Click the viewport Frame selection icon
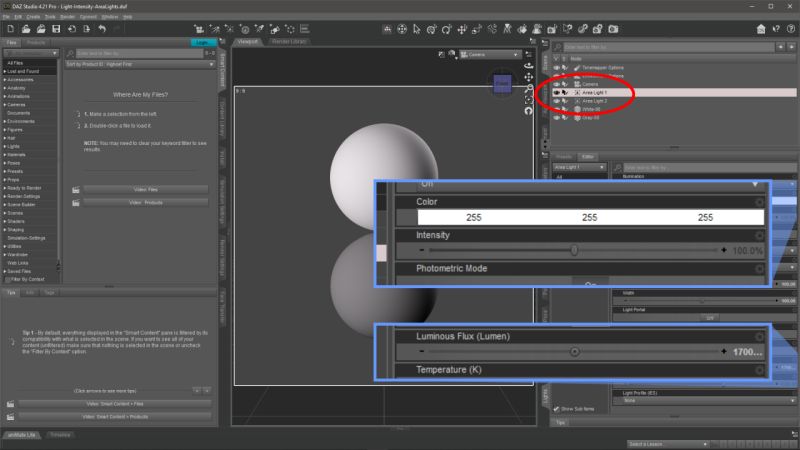 tap(529, 99)
